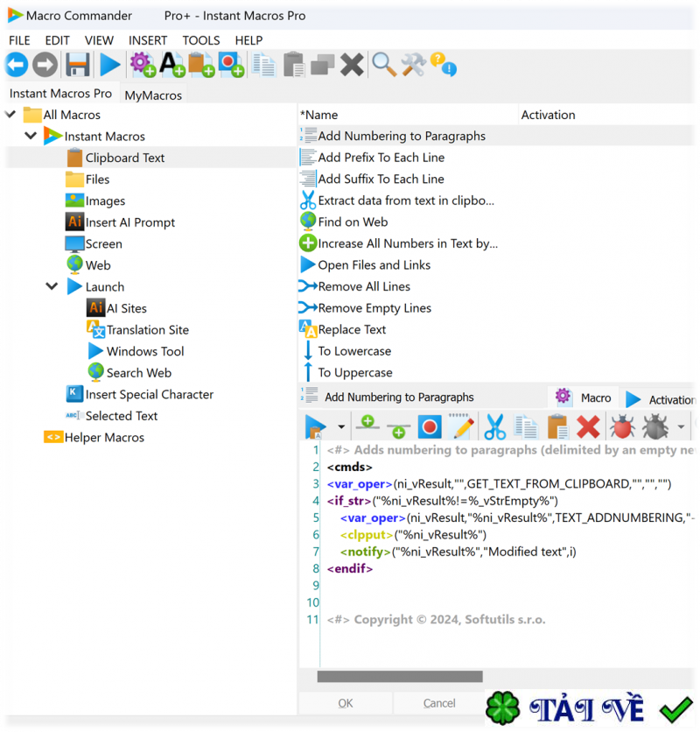Click the Copy icon in main toolbar
This screenshot has width=700, height=732.
(264, 65)
